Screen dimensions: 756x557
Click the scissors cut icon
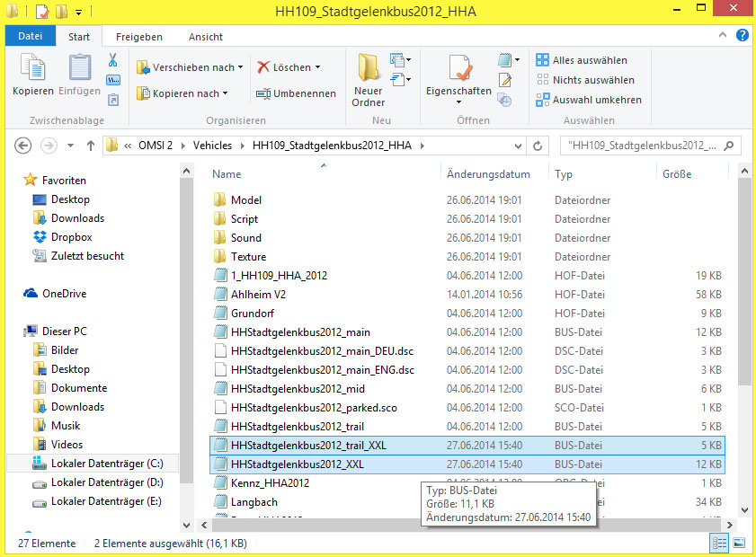pyautogui.click(x=113, y=60)
